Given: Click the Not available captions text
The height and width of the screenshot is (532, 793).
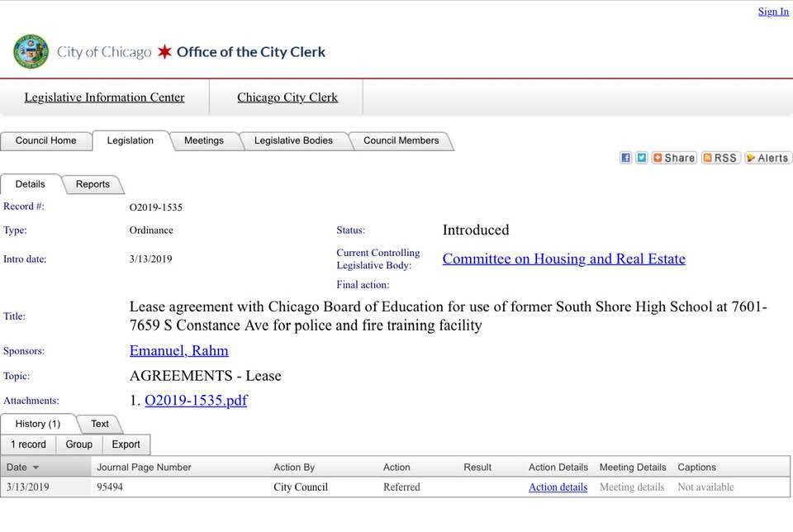Looking at the screenshot, I should tap(705, 487).
